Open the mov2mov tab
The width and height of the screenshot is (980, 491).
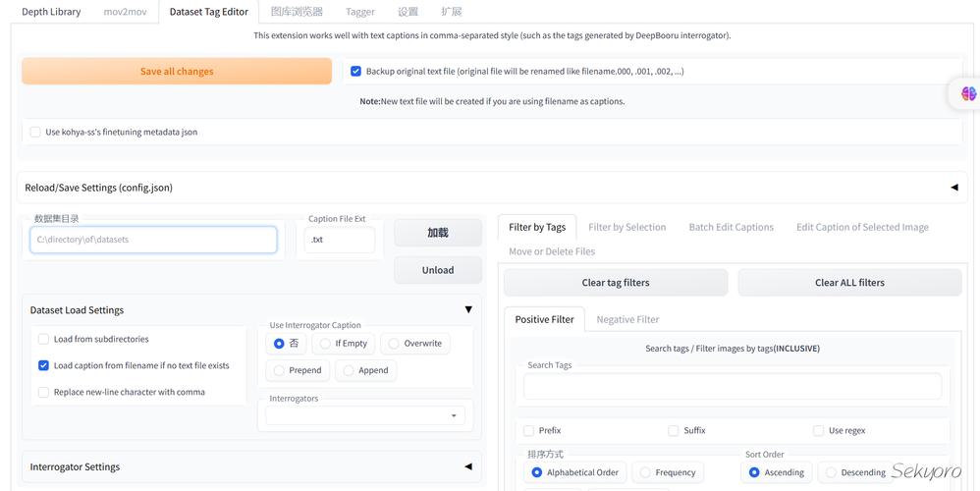[125, 11]
